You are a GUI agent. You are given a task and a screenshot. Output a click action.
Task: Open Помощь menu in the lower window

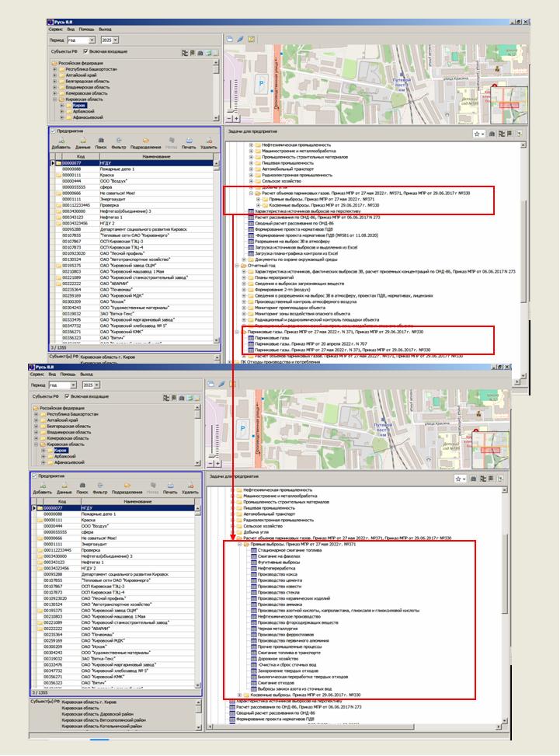pyautogui.click(x=68, y=374)
